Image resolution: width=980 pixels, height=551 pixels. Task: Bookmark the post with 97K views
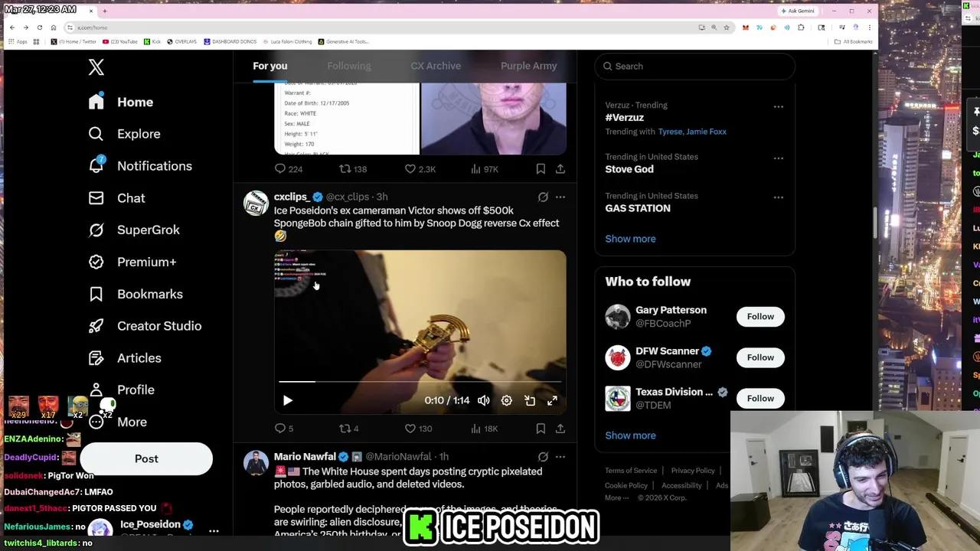(x=541, y=169)
